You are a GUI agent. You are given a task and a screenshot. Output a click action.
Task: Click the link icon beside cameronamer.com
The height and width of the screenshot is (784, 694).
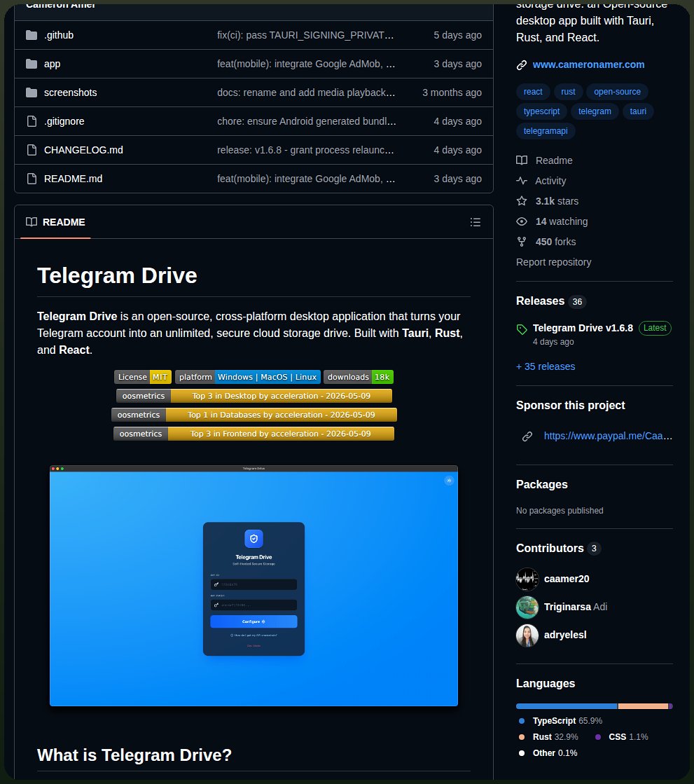coord(522,65)
